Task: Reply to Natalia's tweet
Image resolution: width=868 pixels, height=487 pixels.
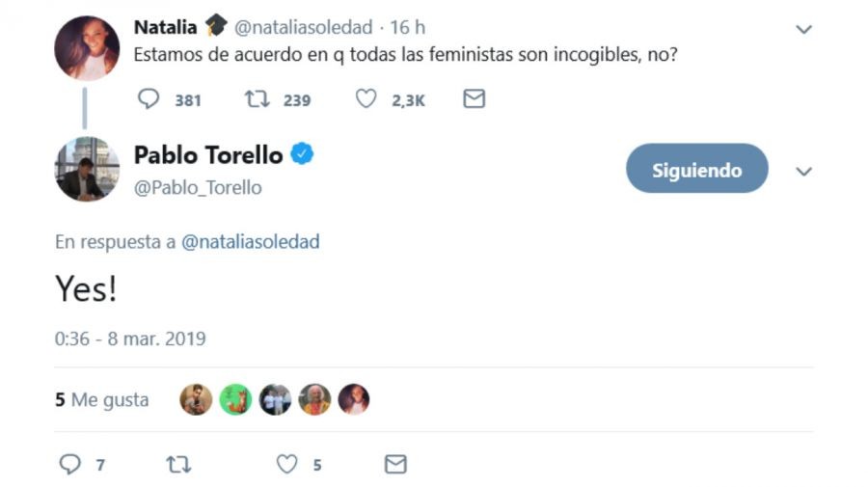Action: coord(149,99)
